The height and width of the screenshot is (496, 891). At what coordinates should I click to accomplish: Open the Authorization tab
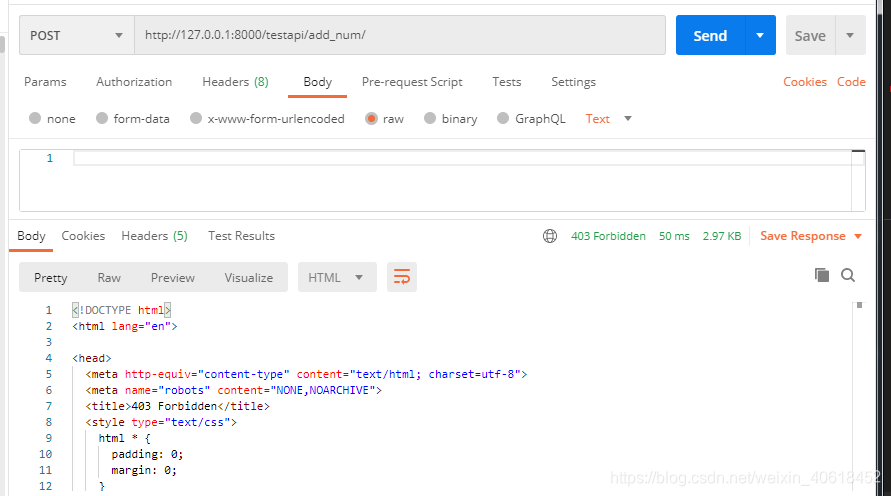(x=134, y=82)
